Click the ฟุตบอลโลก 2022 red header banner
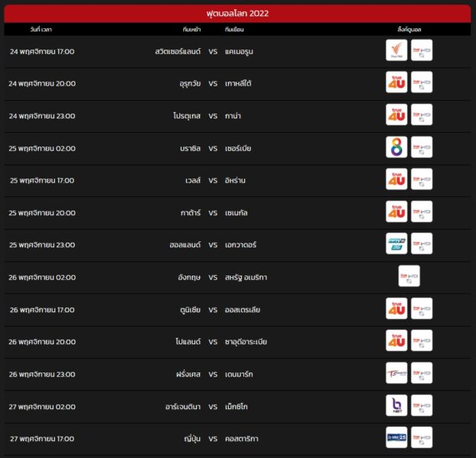This screenshot has height=458, width=476. click(237, 13)
